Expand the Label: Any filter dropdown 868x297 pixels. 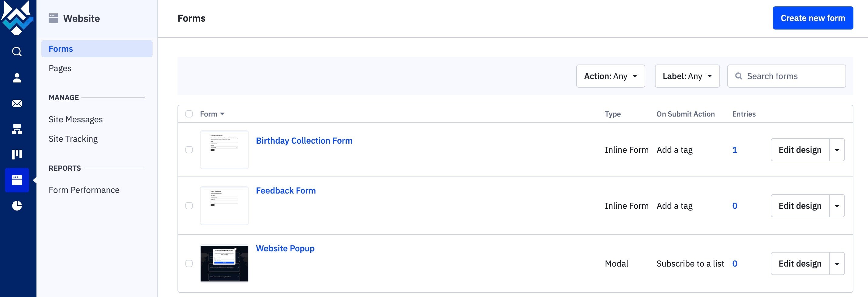tap(687, 76)
